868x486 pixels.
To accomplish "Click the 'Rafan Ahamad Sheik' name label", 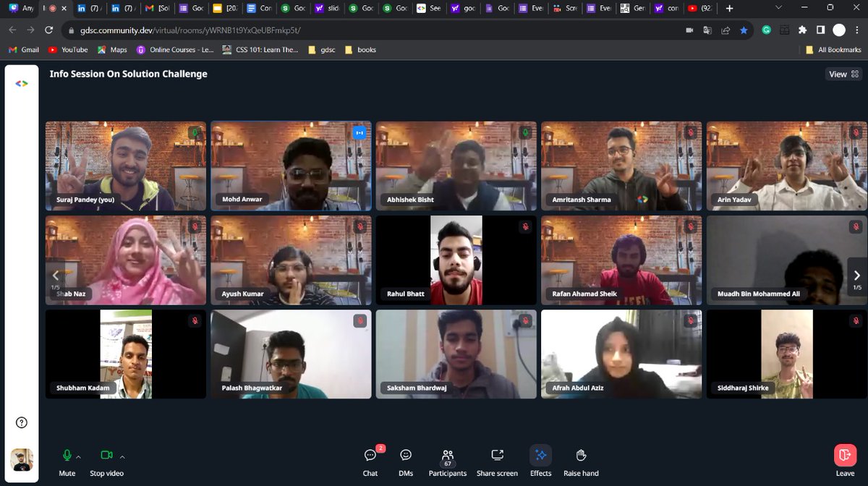I will click(585, 294).
